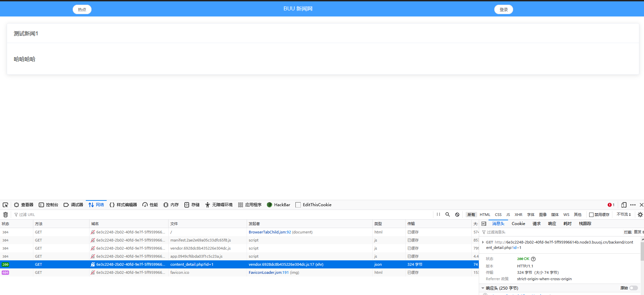
Task: Open the 栈跟踪 stack trace tab
Action: tap(585, 224)
